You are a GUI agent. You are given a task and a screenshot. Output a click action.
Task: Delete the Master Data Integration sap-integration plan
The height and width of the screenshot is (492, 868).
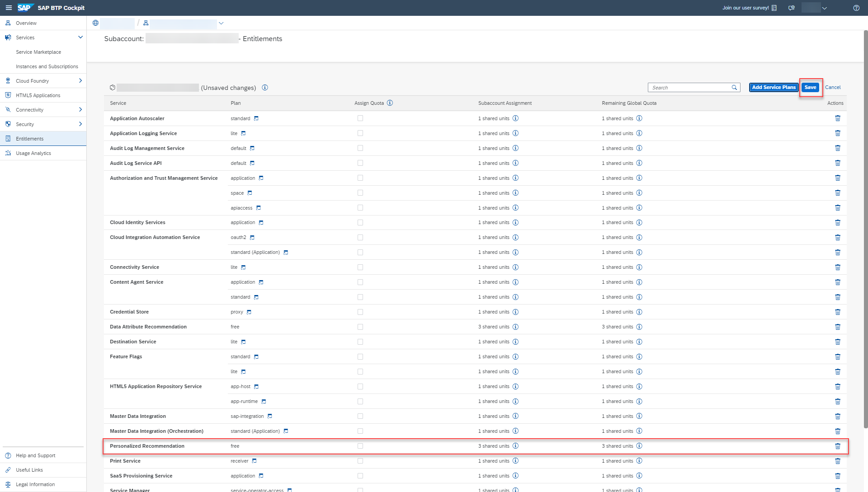838,416
